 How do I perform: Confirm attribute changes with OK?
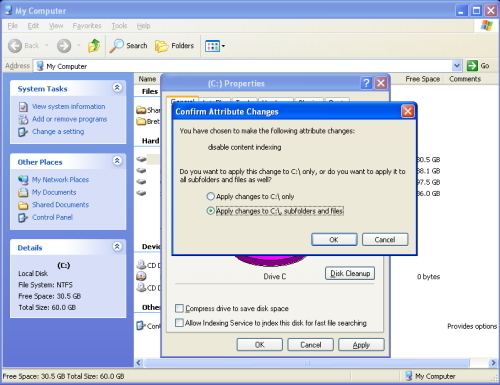(334, 240)
